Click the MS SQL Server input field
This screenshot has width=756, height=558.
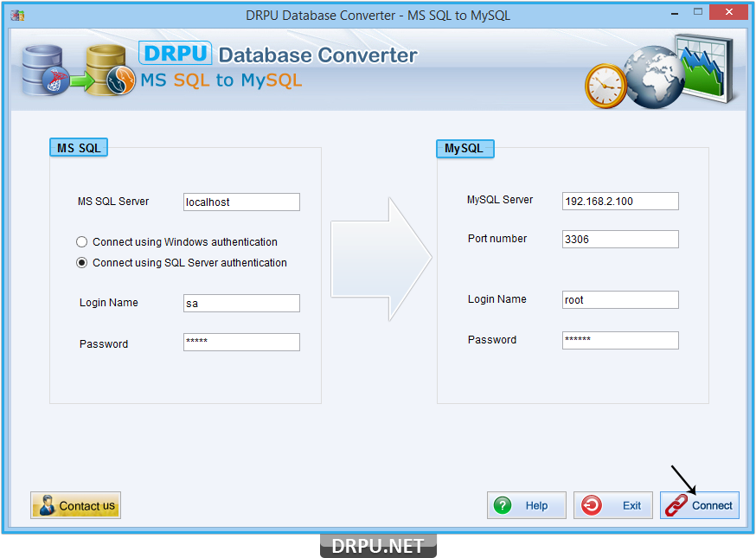click(241, 202)
